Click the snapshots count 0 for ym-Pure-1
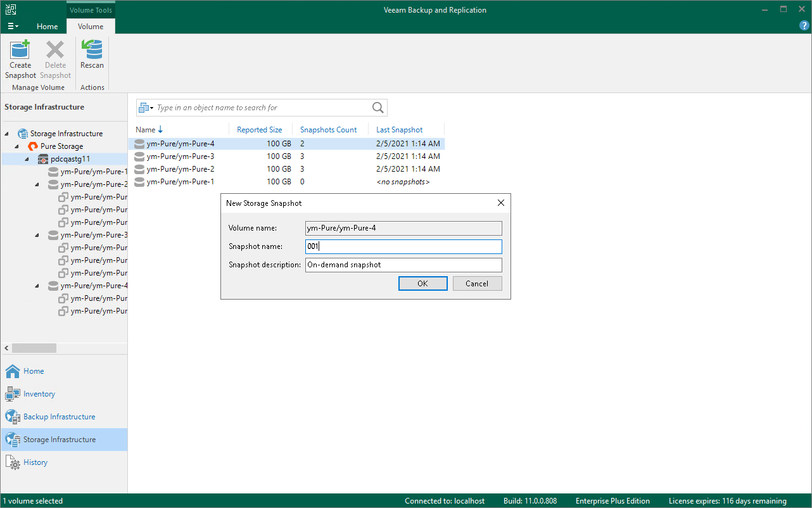 [303, 182]
